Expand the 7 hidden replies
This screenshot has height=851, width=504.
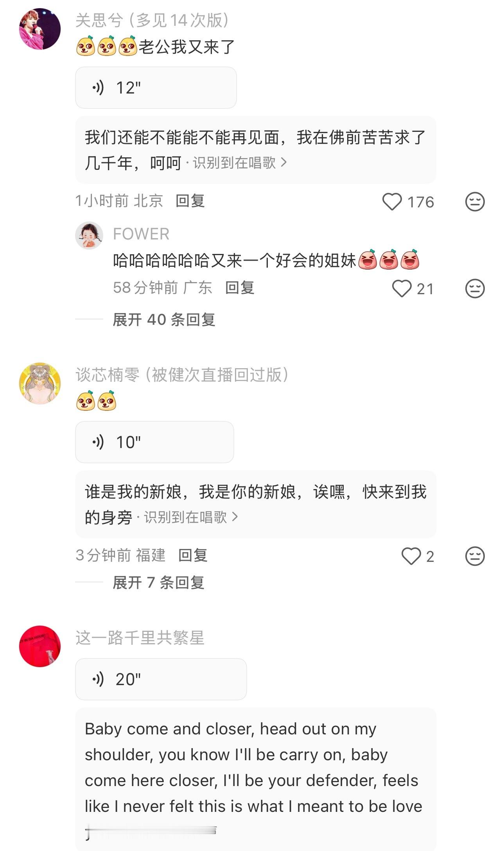click(158, 583)
